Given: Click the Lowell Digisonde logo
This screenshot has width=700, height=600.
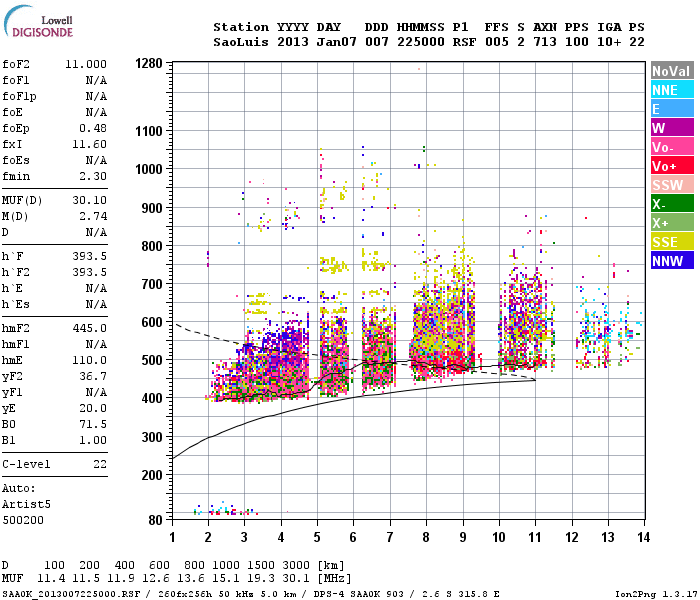Looking at the screenshot, I should tap(38, 21).
